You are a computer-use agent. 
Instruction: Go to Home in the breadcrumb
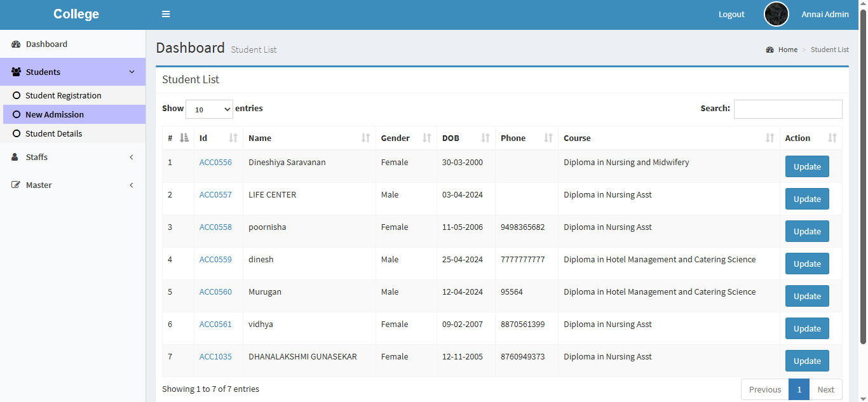[787, 50]
